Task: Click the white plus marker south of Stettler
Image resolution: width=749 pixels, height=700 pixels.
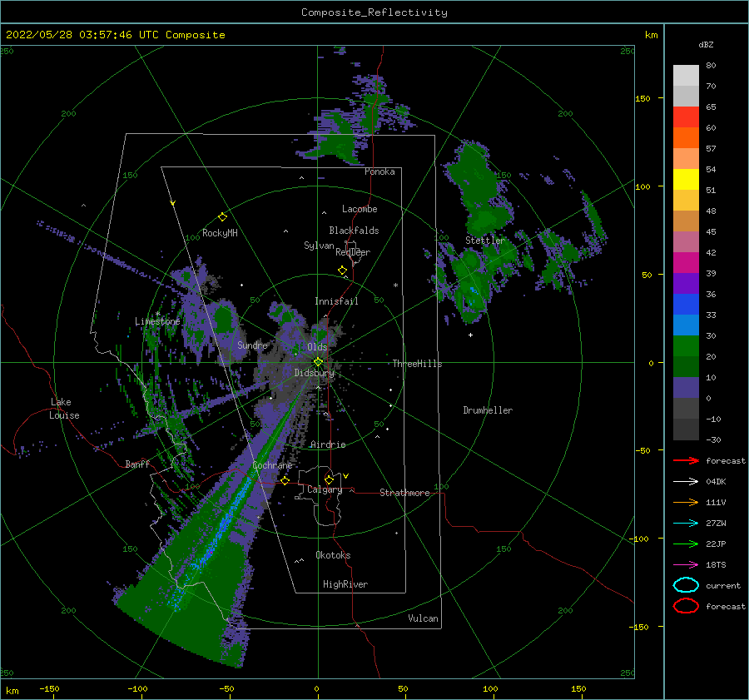Action: click(x=470, y=335)
